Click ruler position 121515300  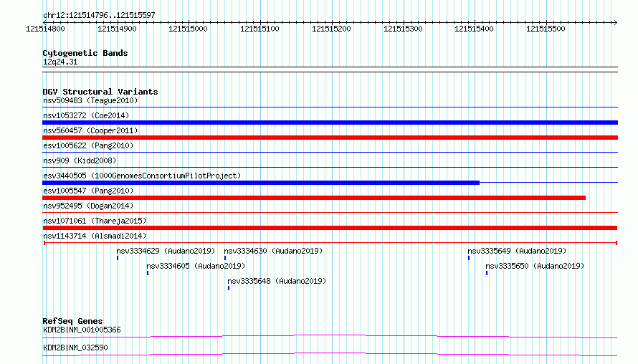pos(403,29)
